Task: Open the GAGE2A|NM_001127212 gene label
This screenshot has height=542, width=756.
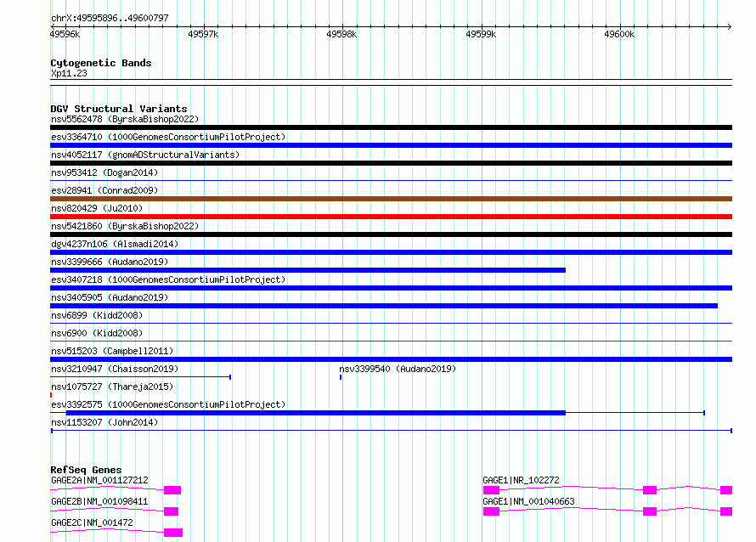Action: (x=99, y=480)
